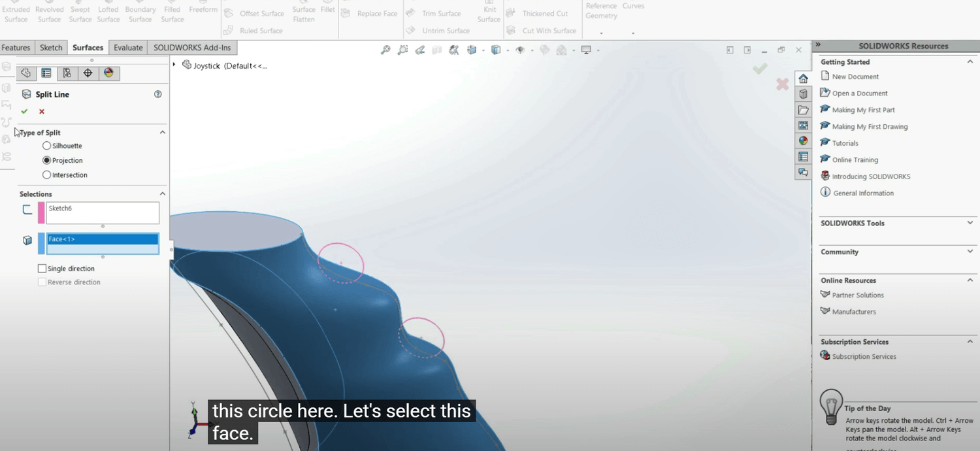Click the Hide/Show Items eye icon
The width and height of the screenshot is (980, 451).
[x=520, y=50]
